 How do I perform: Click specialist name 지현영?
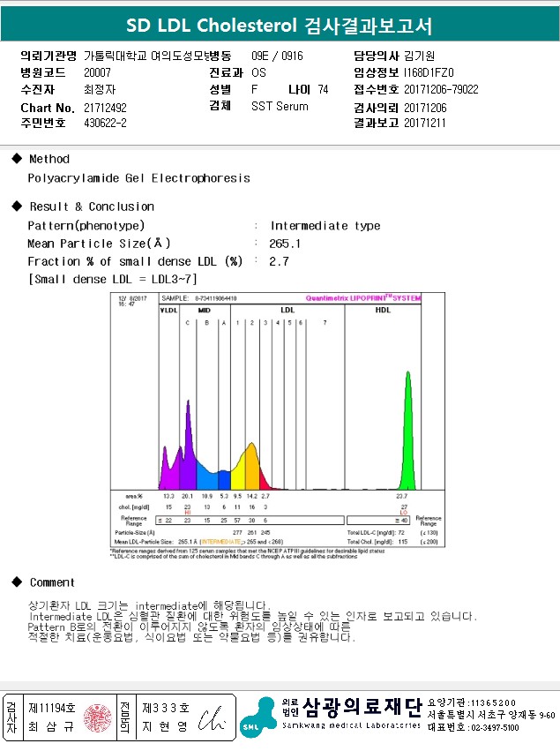click(x=165, y=726)
